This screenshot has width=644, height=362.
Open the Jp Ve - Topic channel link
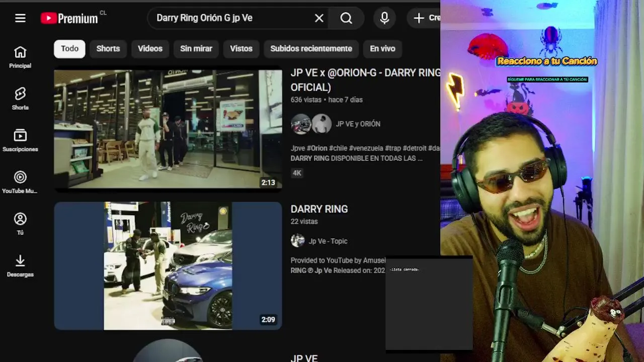coord(328,241)
